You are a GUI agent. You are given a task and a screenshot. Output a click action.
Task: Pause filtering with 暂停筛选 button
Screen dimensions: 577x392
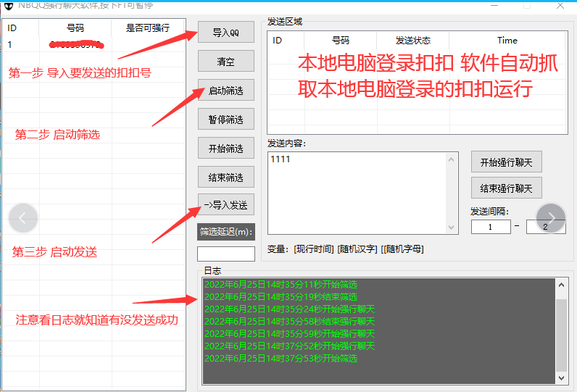(226, 119)
